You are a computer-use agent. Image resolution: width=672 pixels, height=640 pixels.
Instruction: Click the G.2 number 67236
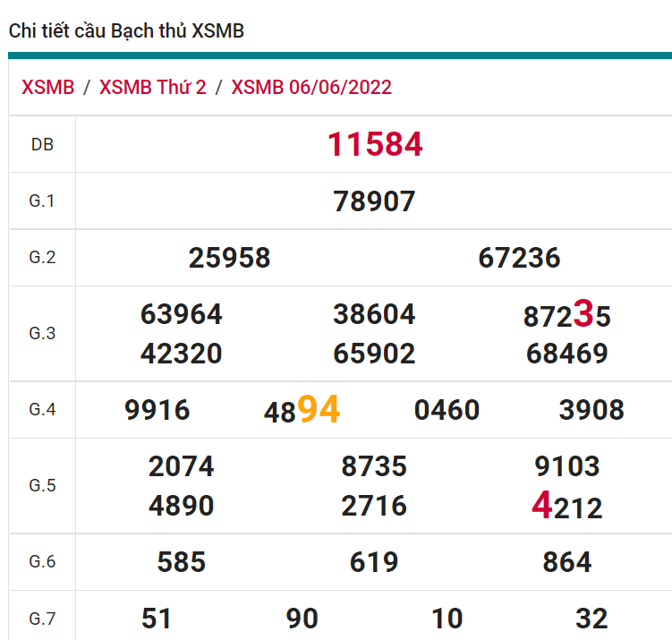[519, 259]
